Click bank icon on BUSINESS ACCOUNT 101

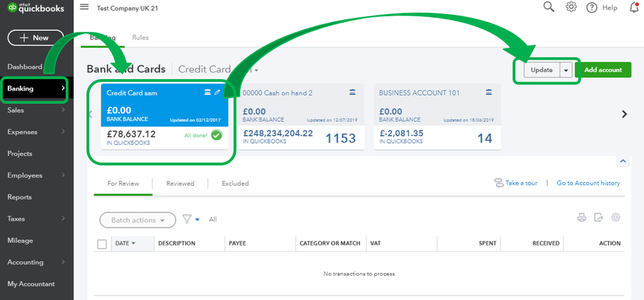[489, 93]
